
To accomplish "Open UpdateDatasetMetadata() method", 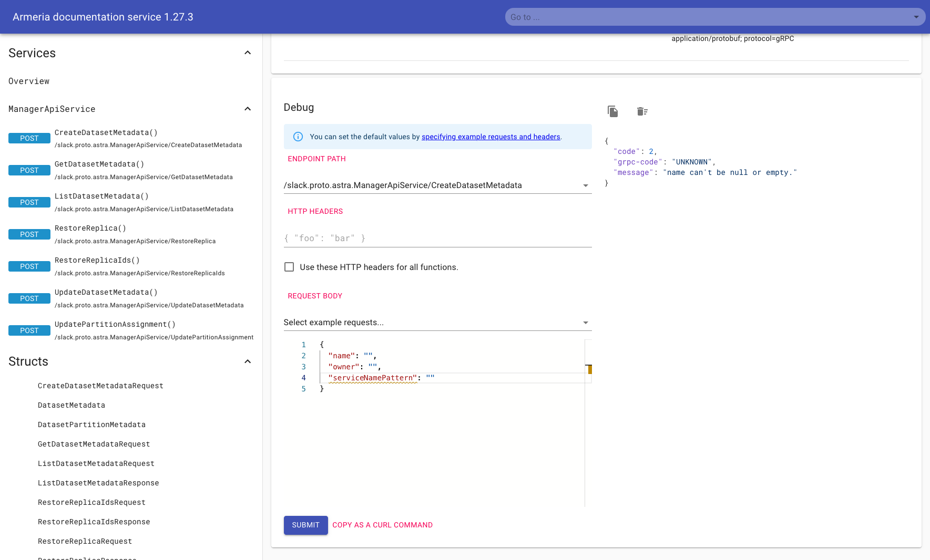I will 106,292.
